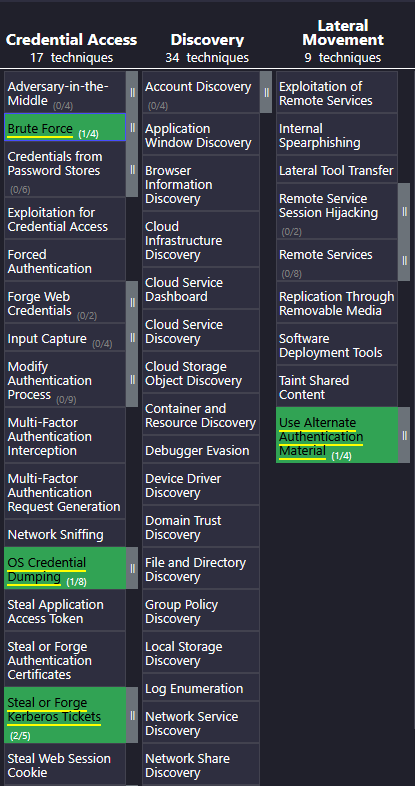The image size is (415, 786).
Task: Select Use Alternate Authentication Material technique
Action: [337, 435]
